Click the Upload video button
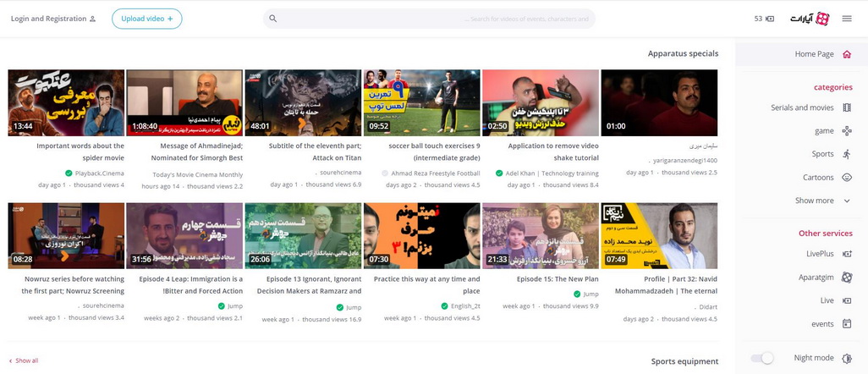This screenshot has width=868, height=374. coord(146,19)
